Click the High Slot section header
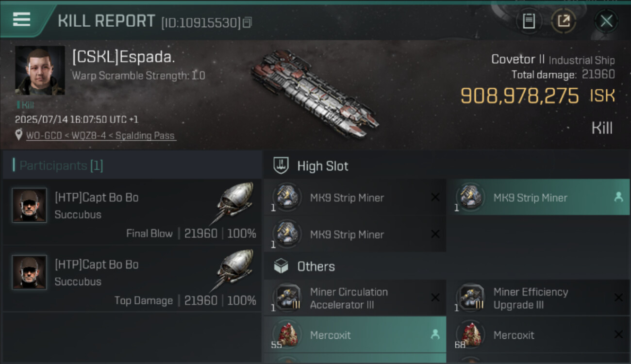The width and height of the screenshot is (631, 364). pyautogui.click(x=323, y=166)
